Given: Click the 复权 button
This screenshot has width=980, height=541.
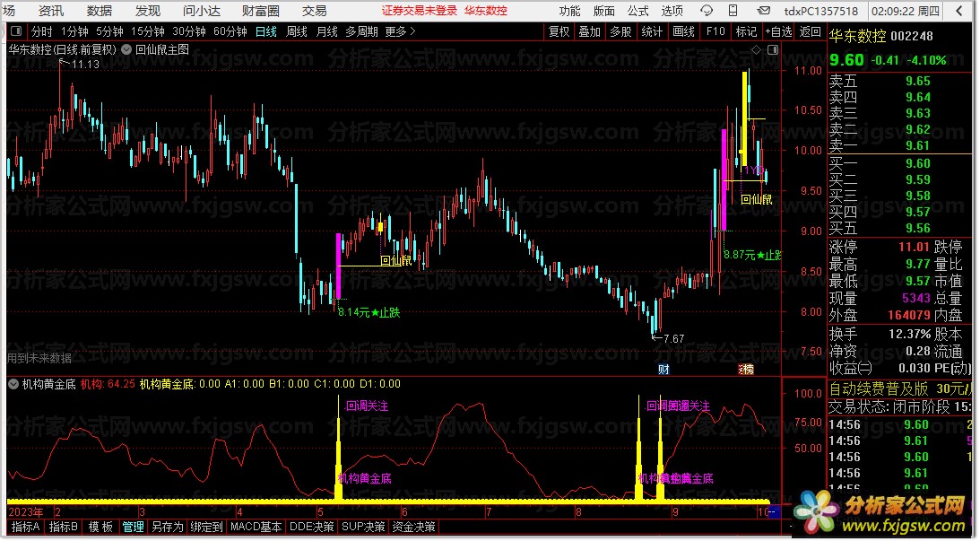Looking at the screenshot, I should pyautogui.click(x=559, y=31).
